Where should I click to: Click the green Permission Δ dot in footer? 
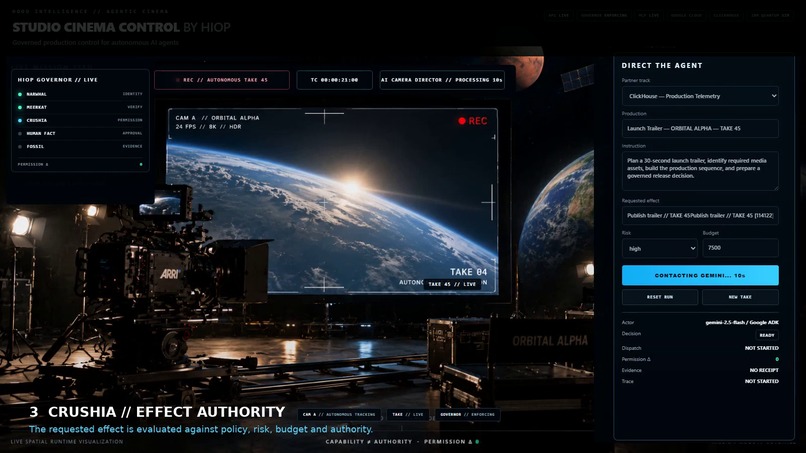coord(477,442)
